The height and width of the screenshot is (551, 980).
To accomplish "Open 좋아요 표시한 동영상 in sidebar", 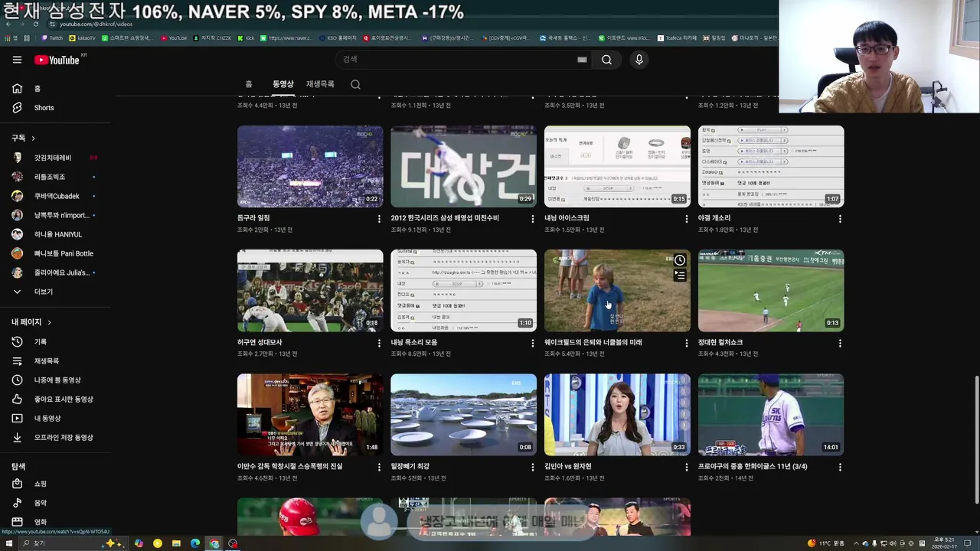I will [x=55, y=399].
